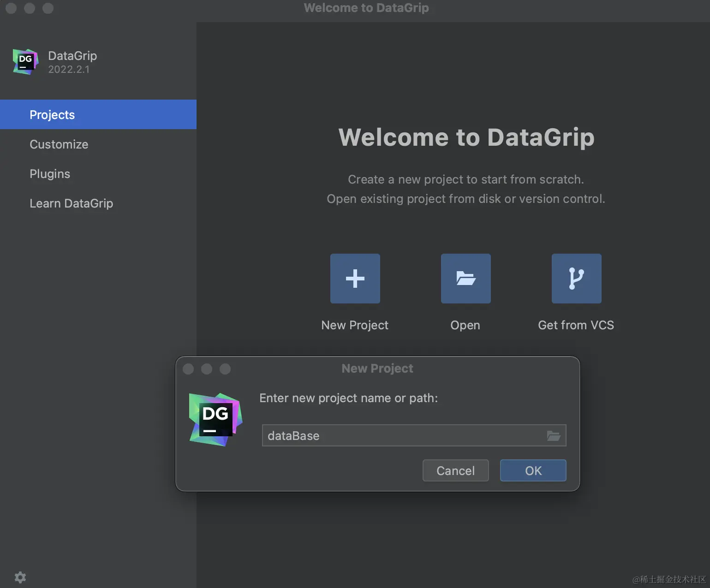Click the DataGrip 2022.2.1 version text
710x588 pixels.
tap(69, 69)
